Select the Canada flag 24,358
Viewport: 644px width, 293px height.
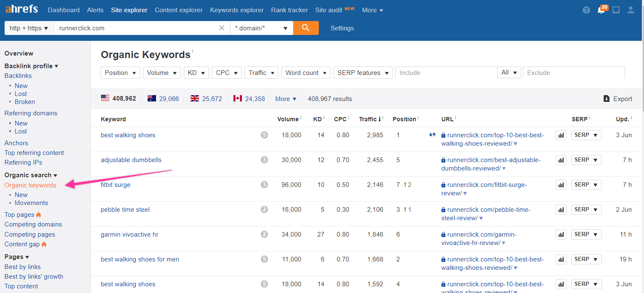point(249,99)
